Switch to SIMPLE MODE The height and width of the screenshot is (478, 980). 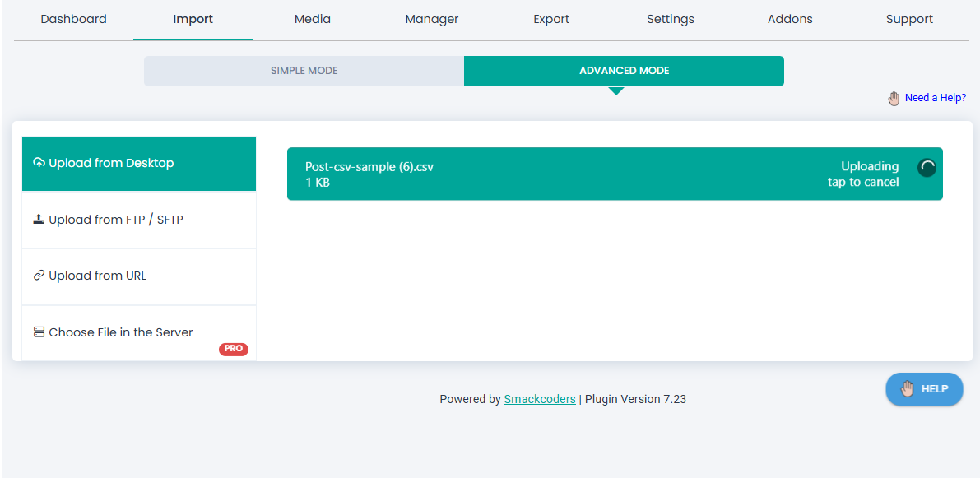point(304,71)
